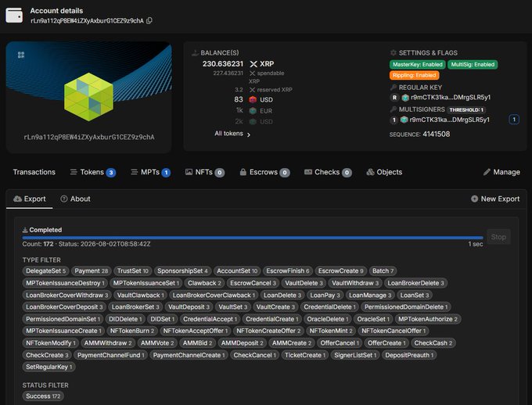The height and width of the screenshot is (405, 532).
Task: Toggle OfferCreate filter chip
Action: [x=386, y=343]
